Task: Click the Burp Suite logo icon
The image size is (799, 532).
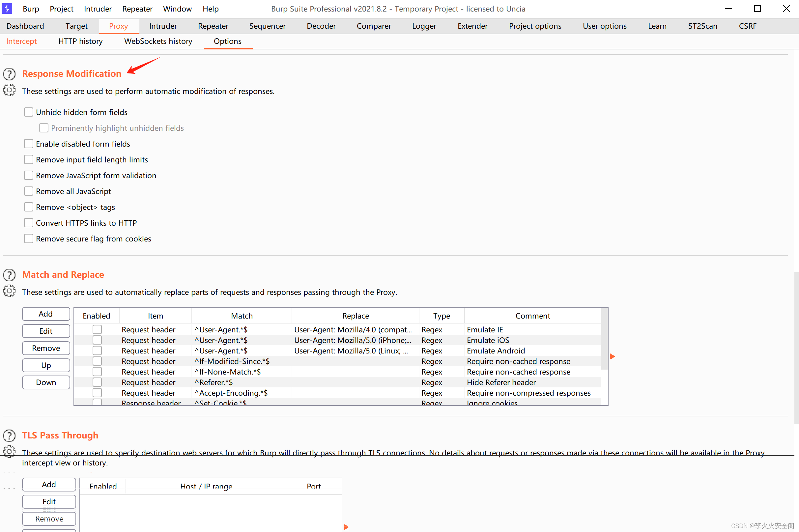Action: 7,9
